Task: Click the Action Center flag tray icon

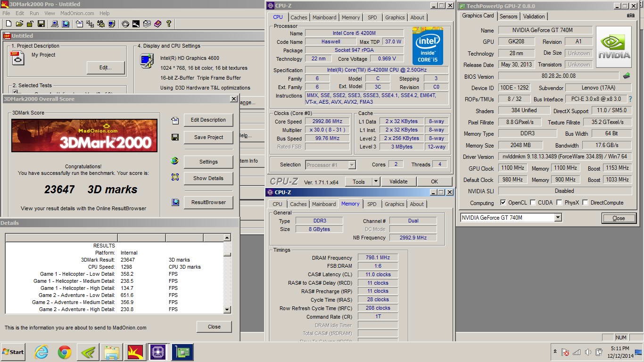Action: 565,352
